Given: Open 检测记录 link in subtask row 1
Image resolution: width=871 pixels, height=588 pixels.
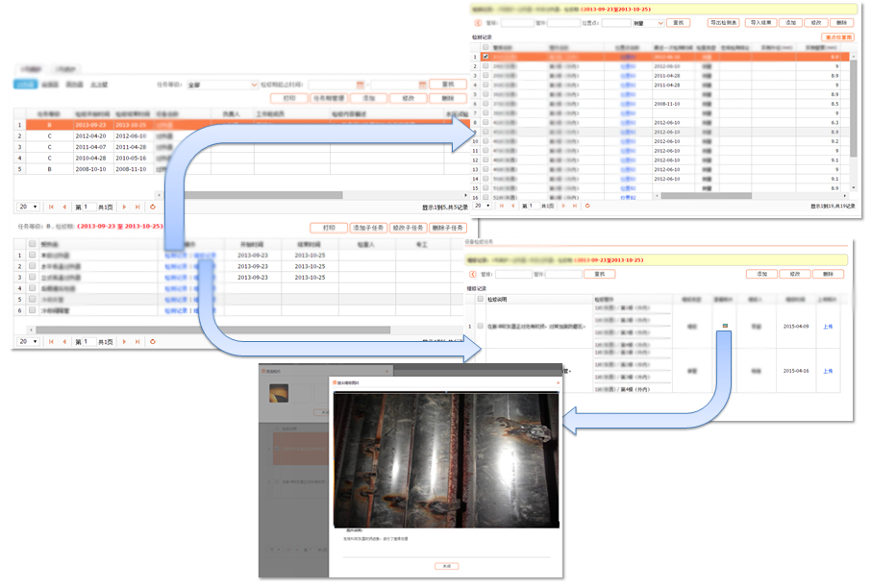Looking at the screenshot, I should (x=176, y=256).
